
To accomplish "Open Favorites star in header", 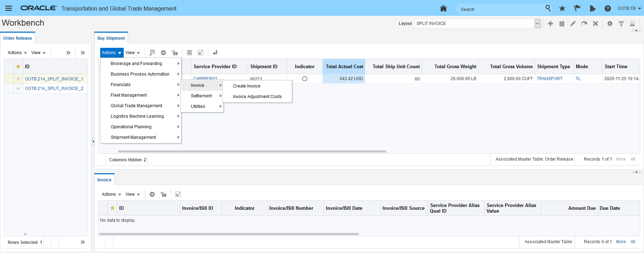I will (562, 8).
